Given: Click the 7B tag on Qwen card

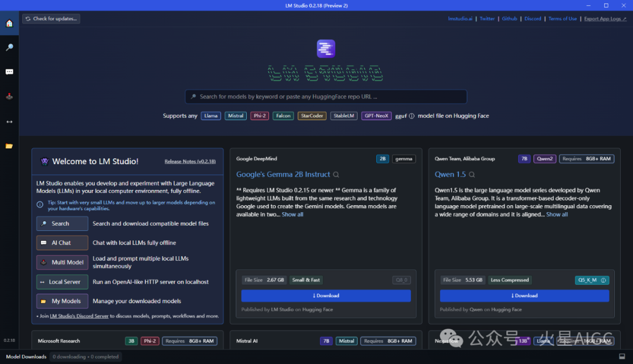Looking at the screenshot, I should [x=524, y=159].
